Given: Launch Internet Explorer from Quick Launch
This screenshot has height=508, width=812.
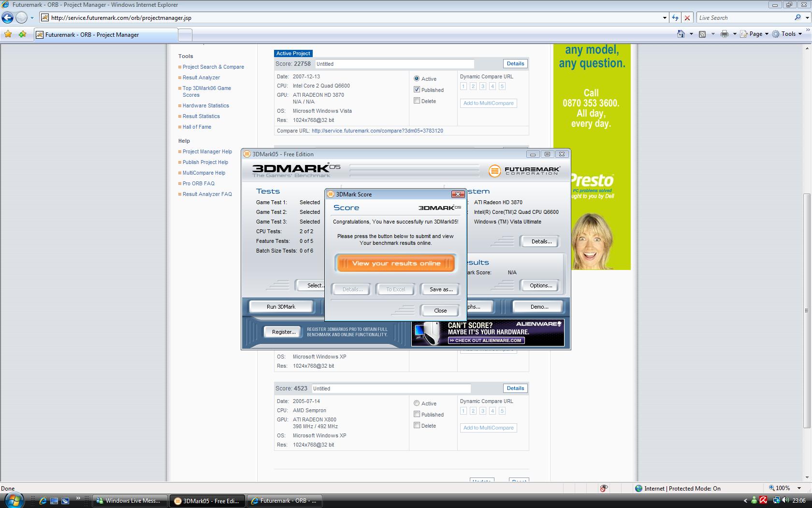Looking at the screenshot, I should click(43, 501).
